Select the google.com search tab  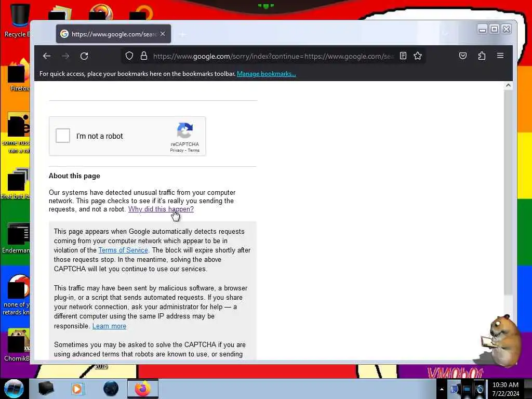point(113,34)
